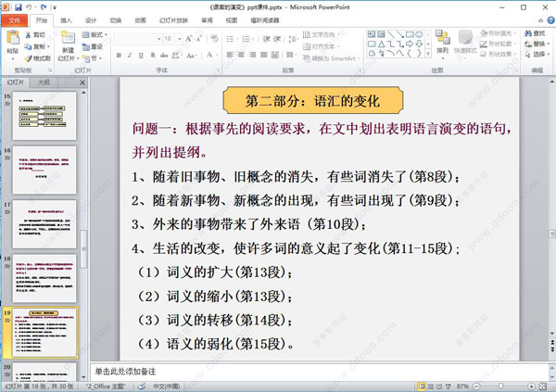This screenshot has height=392, width=556.
Task: Open Align Text 对齐文本 button
Action: point(321,46)
